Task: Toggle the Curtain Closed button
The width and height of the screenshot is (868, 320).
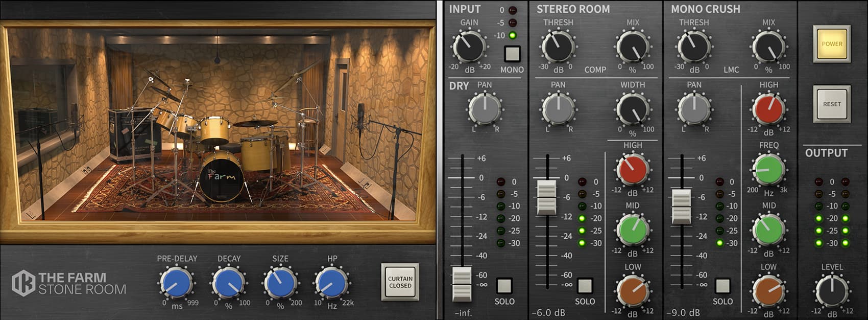Action: click(400, 282)
